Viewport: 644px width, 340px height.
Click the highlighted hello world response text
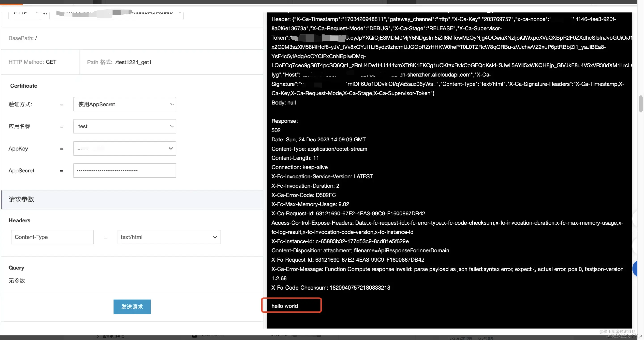[284, 306]
